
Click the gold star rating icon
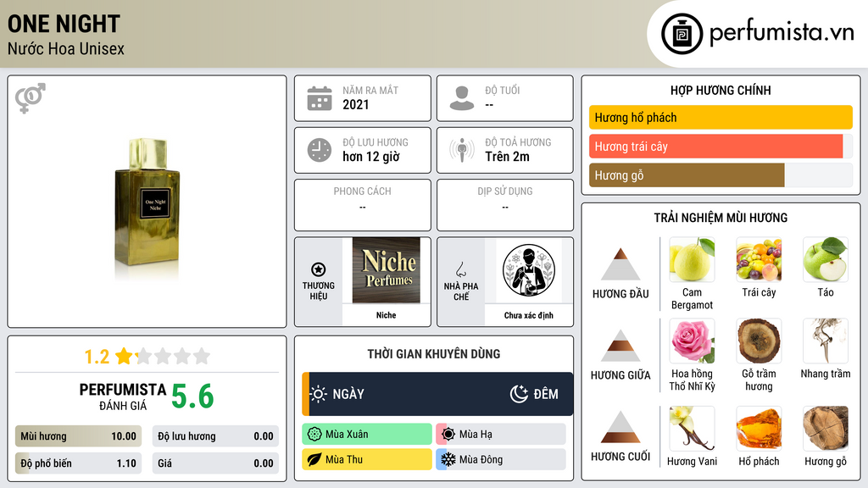pyautogui.click(x=125, y=356)
